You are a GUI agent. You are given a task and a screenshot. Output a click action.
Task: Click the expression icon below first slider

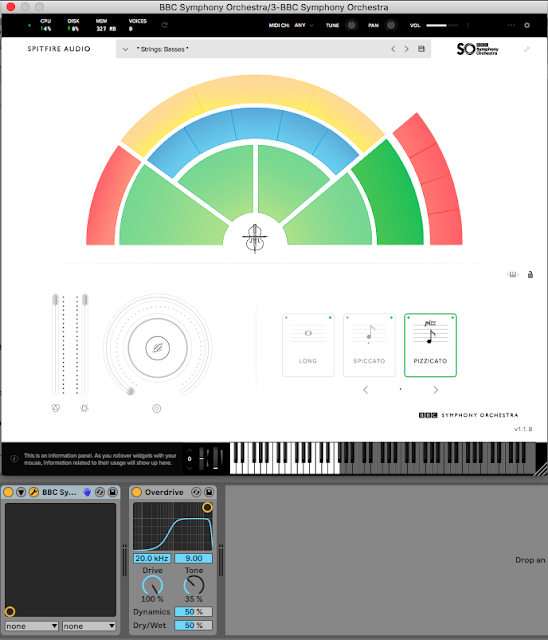[56, 408]
